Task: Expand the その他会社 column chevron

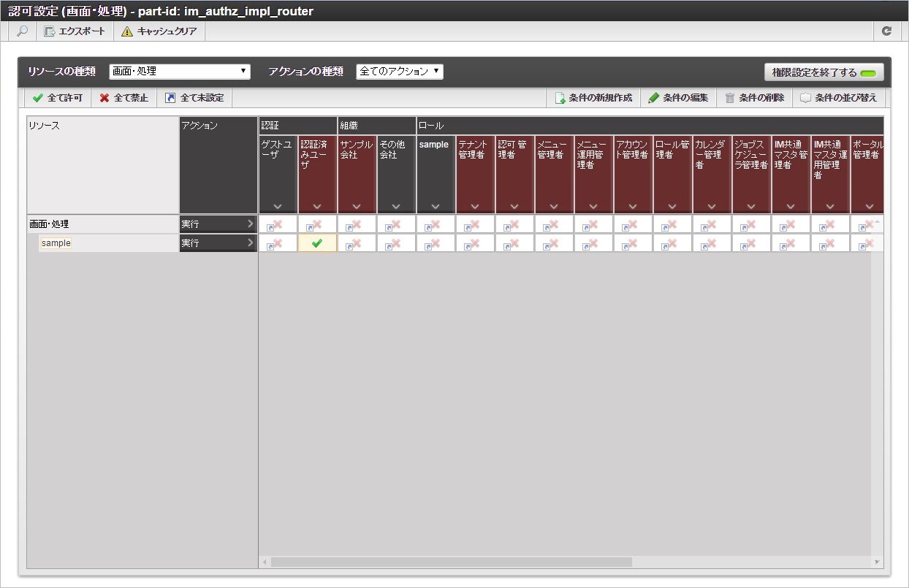Action: [x=396, y=207]
